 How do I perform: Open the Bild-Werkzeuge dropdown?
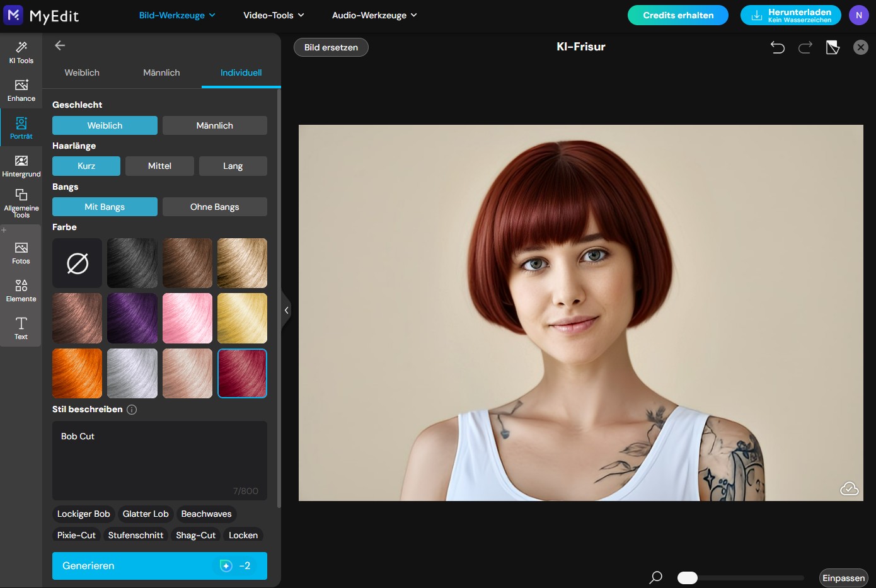point(177,14)
